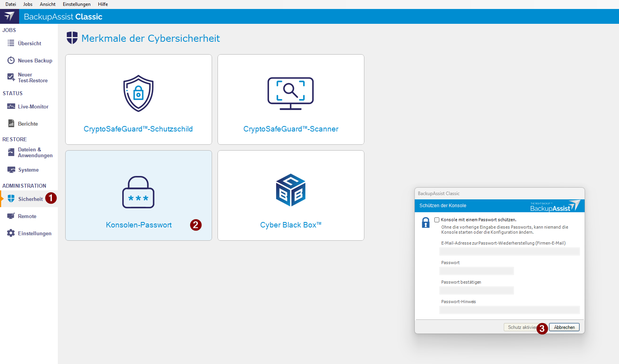
Task: Open Live-Monitor from the sidebar icon
Action: (11, 107)
